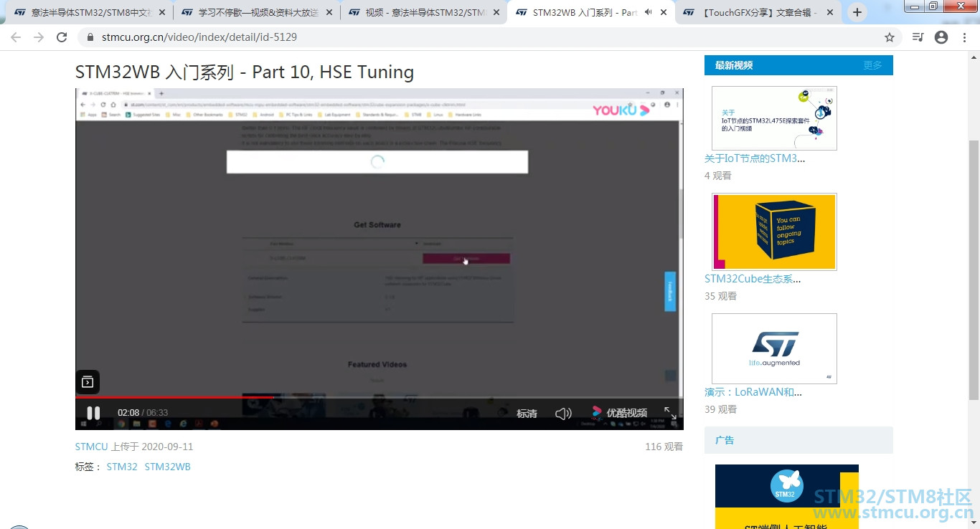Click the 39 观看 view count

click(720, 409)
